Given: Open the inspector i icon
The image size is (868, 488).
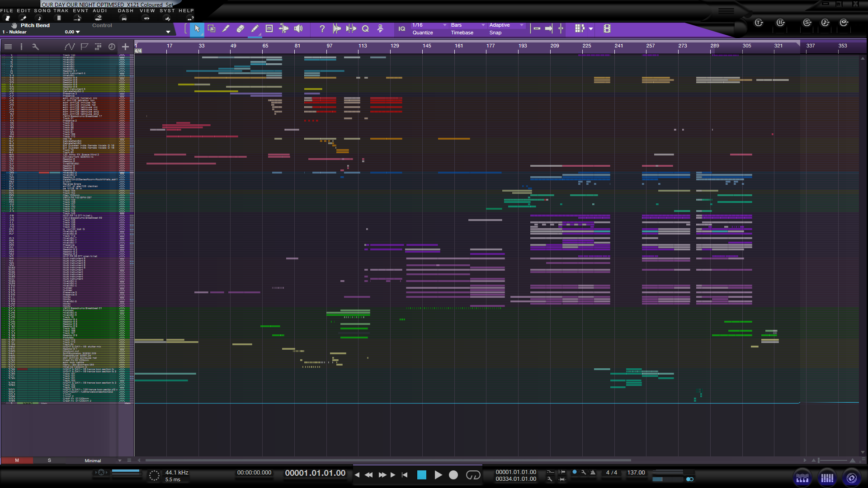Looking at the screenshot, I should tap(21, 47).
